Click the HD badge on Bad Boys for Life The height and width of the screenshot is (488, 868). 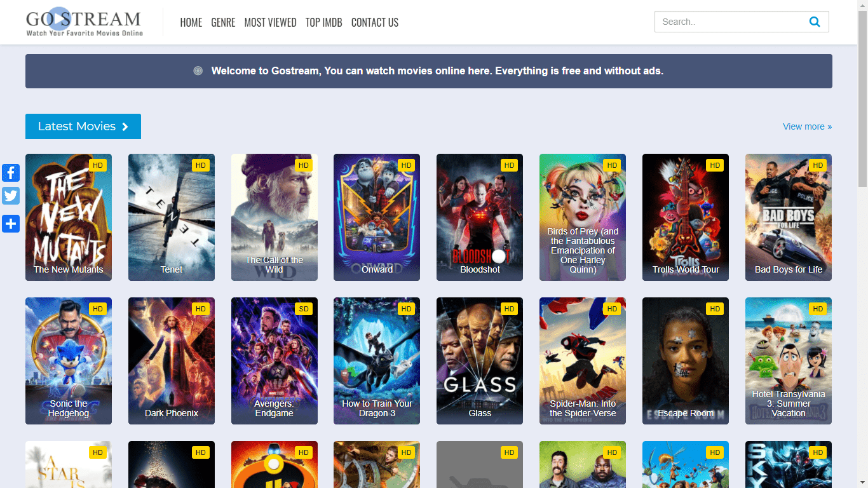(818, 165)
